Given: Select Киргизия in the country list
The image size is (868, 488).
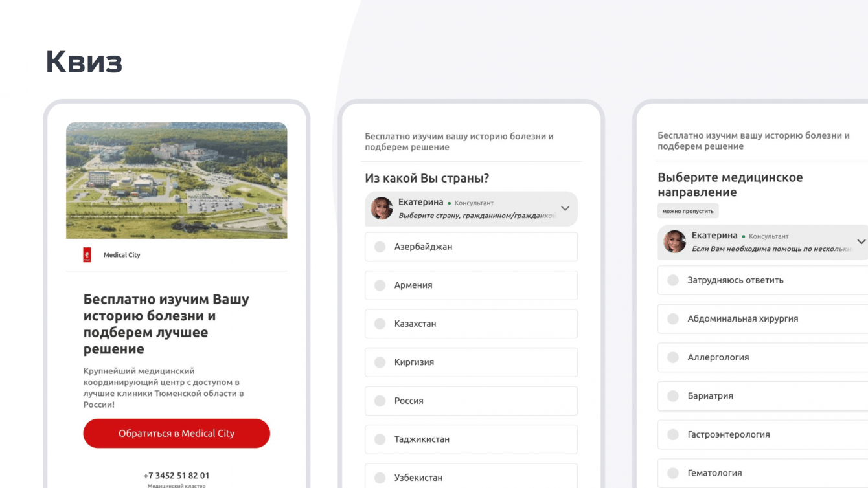Looking at the screenshot, I should click(471, 362).
